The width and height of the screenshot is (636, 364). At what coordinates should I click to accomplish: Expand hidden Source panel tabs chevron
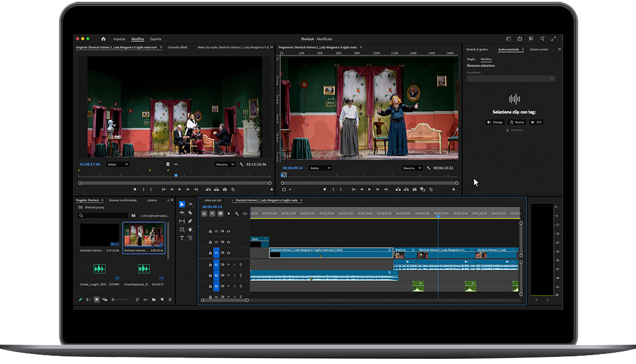click(x=271, y=47)
